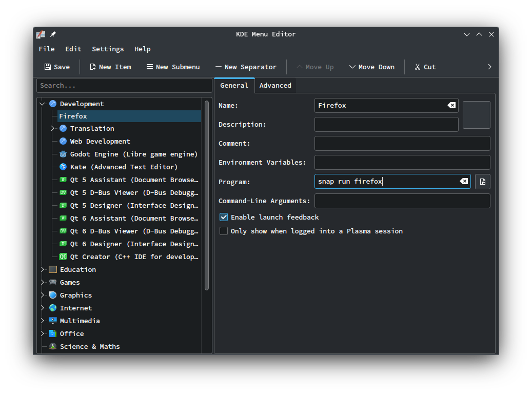
Task: Choose an icon for Firefox entry
Action: point(477,115)
